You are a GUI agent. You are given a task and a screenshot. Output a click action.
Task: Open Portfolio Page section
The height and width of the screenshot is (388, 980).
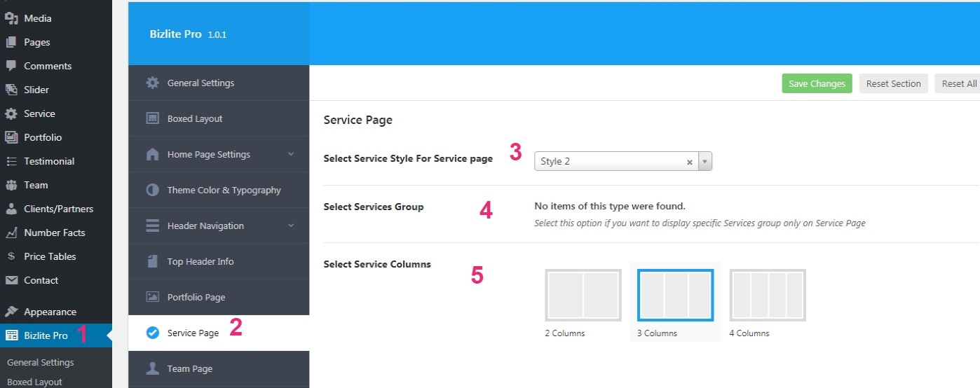pos(219,297)
